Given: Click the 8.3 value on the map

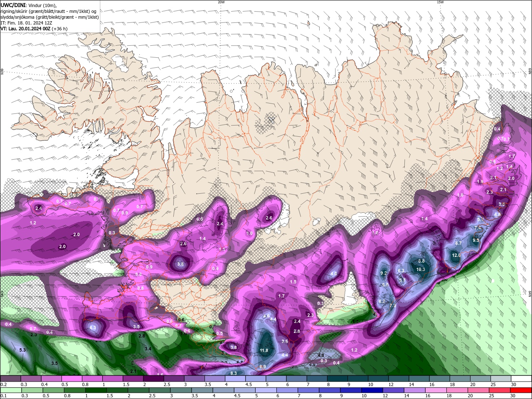Looking at the screenshot, I should click(x=234, y=373).
